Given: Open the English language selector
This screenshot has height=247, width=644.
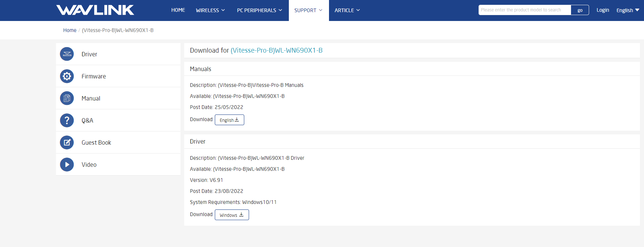Looking at the screenshot, I should 627,10.
